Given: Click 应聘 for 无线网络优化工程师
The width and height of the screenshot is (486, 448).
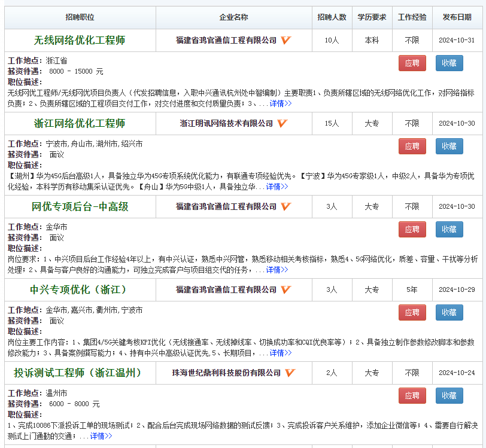Looking at the screenshot, I should (x=412, y=63).
